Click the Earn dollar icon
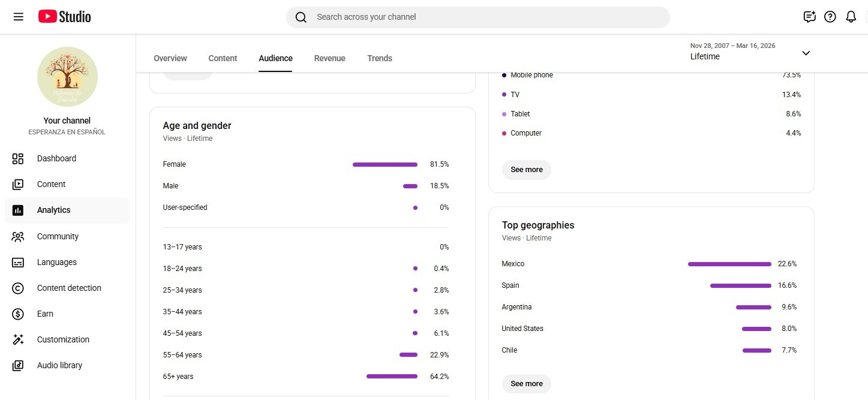This screenshot has width=868, height=400. pyautogui.click(x=18, y=314)
